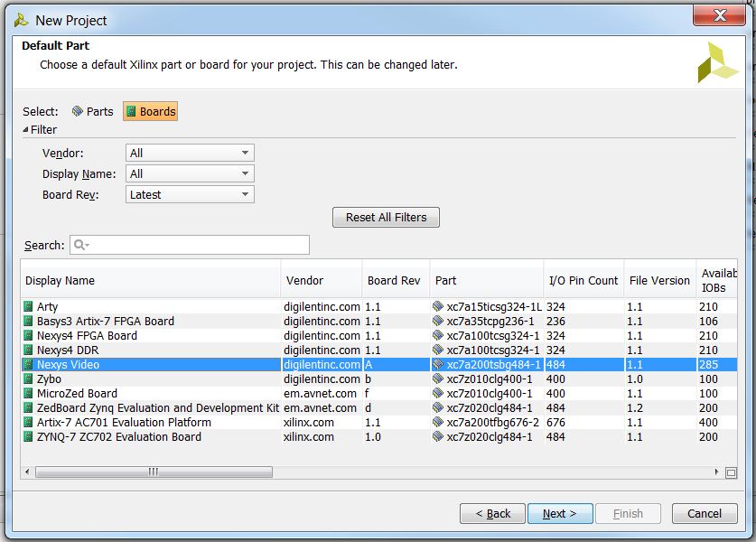Click the board icon beside Nexys4 FPGA Board
This screenshot has width=756, height=542.
[28, 336]
